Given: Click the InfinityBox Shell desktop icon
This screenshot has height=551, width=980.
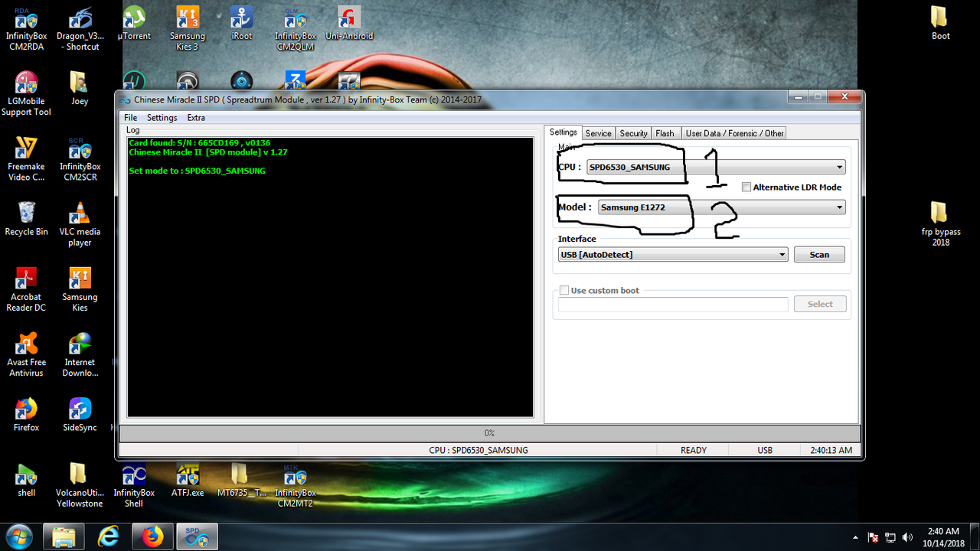Looking at the screenshot, I should (134, 485).
